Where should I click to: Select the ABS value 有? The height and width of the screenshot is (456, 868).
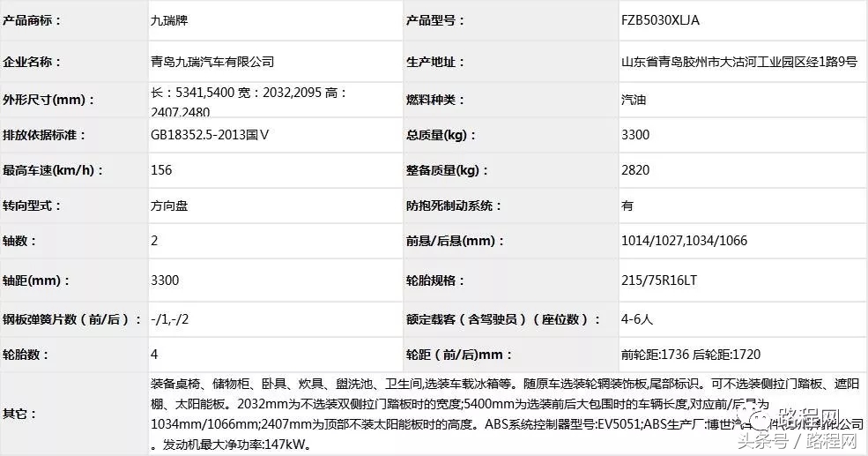point(627,206)
